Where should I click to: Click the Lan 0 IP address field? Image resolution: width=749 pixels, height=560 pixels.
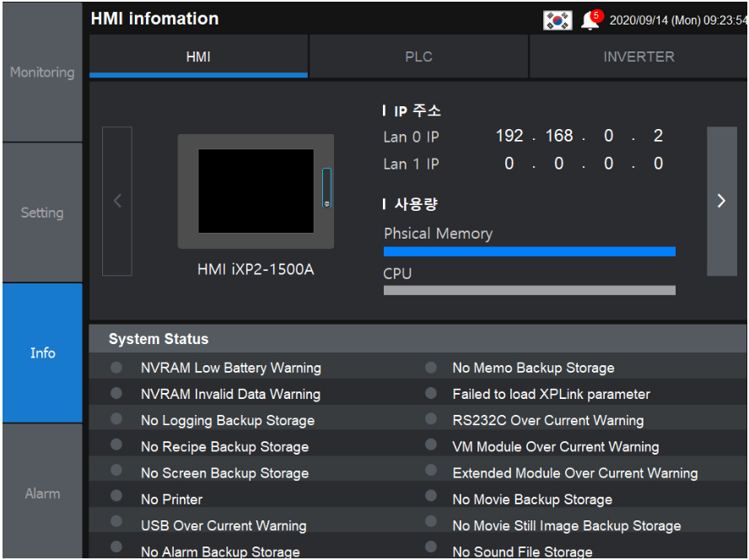point(582,135)
